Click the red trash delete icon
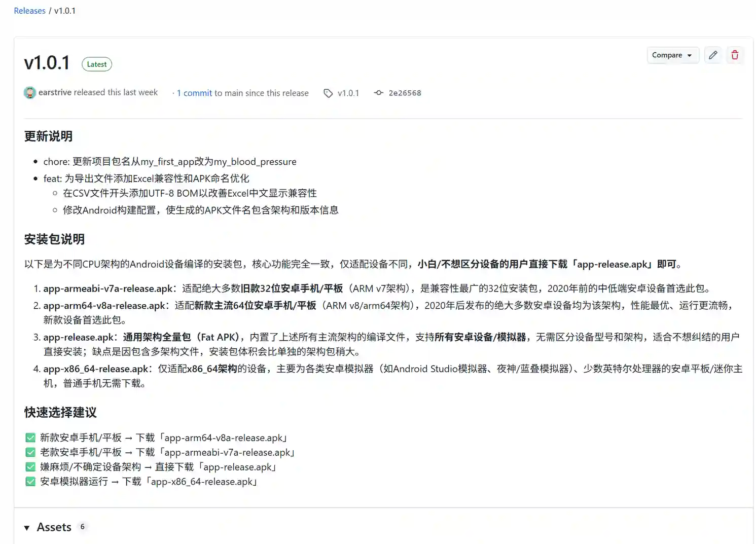 click(735, 55)
